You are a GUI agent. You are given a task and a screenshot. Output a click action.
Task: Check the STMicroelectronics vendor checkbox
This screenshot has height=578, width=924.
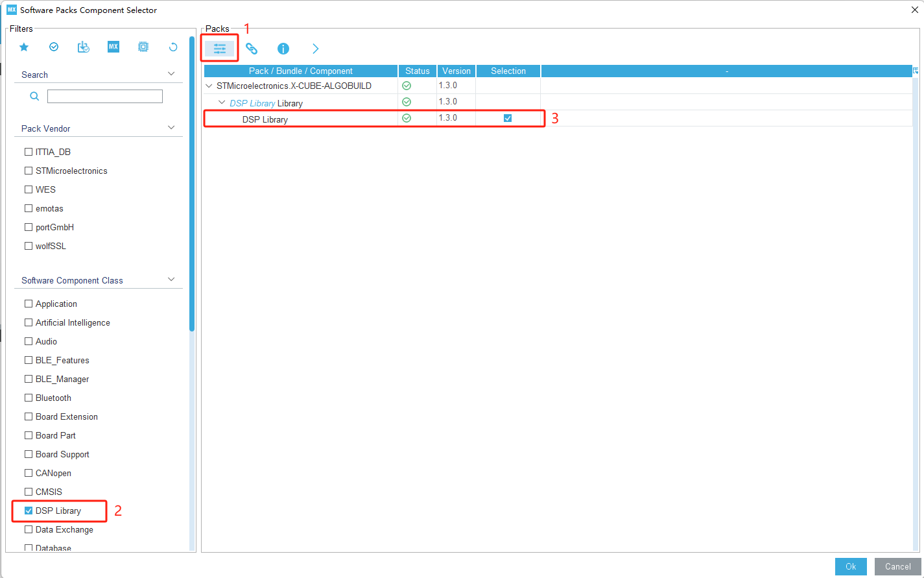point(29,171)
